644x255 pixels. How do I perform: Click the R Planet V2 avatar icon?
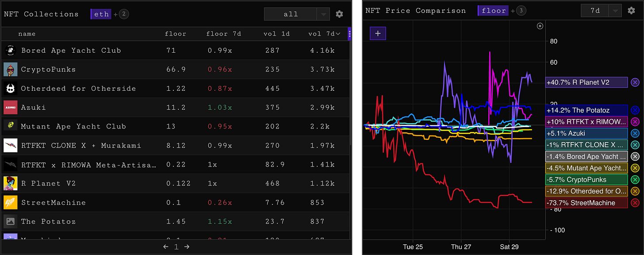[x=11, y=183]
